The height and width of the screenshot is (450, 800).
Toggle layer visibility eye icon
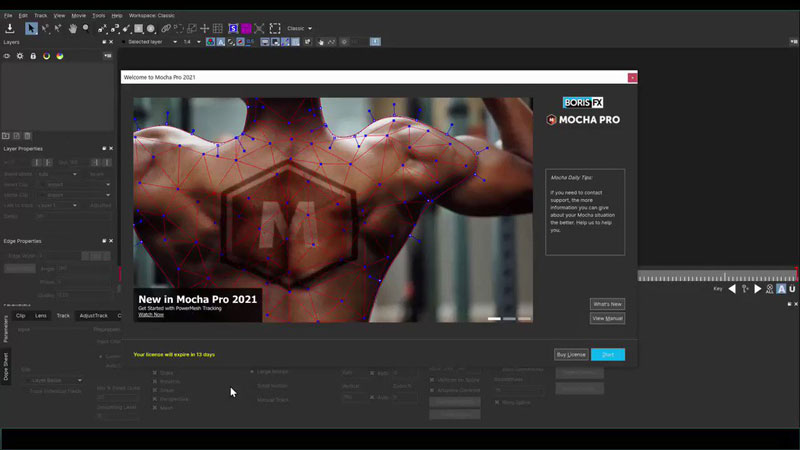click(7, 56)
